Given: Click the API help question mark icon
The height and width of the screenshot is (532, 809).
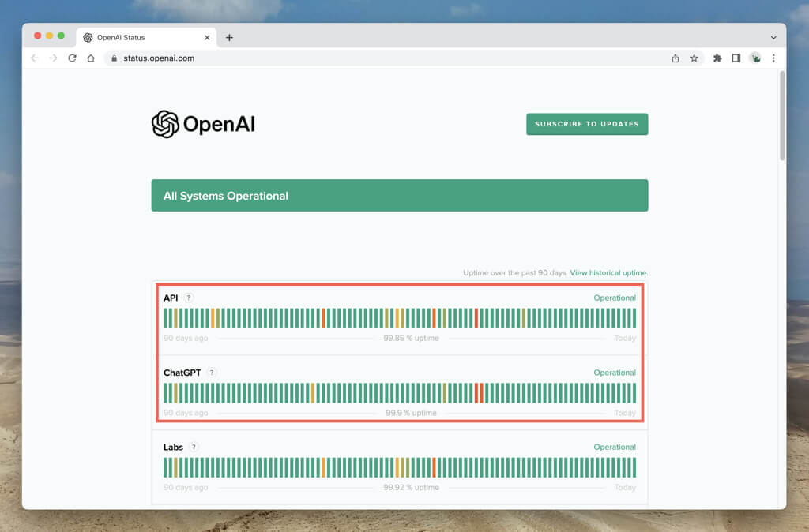Looking at the screenshot, I should coord(189,298).
